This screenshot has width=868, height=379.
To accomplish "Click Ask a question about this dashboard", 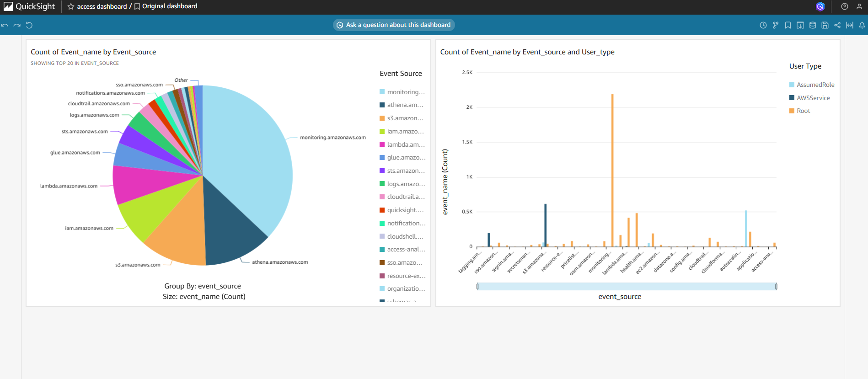I will pos(394,25).
